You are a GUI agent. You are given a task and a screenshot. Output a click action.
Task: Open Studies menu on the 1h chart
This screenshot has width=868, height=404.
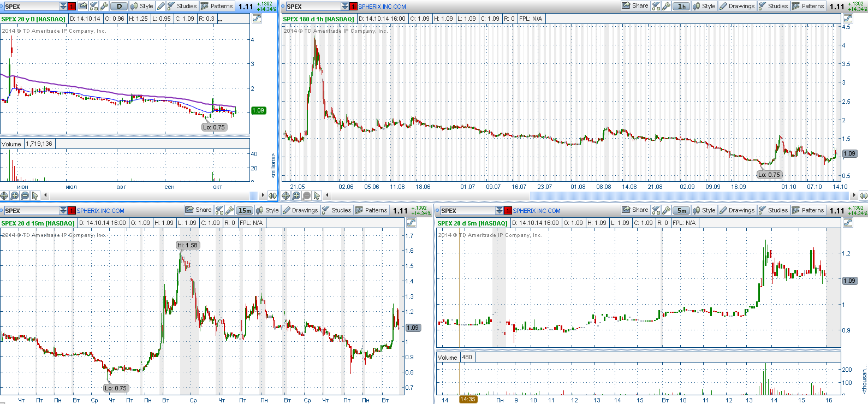(774, 6)
